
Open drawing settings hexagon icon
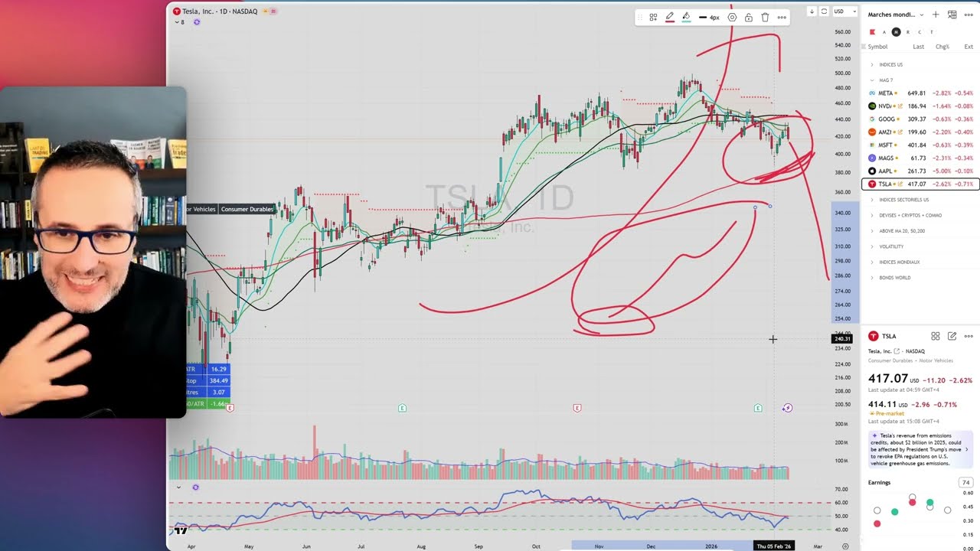click(x=732, y=17)
